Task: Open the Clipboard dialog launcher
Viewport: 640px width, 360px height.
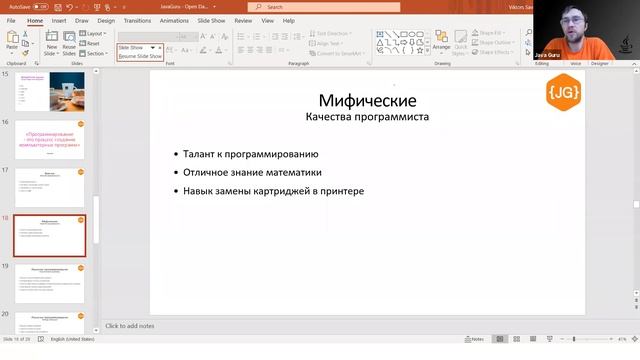Action: [x=37, y=64]
